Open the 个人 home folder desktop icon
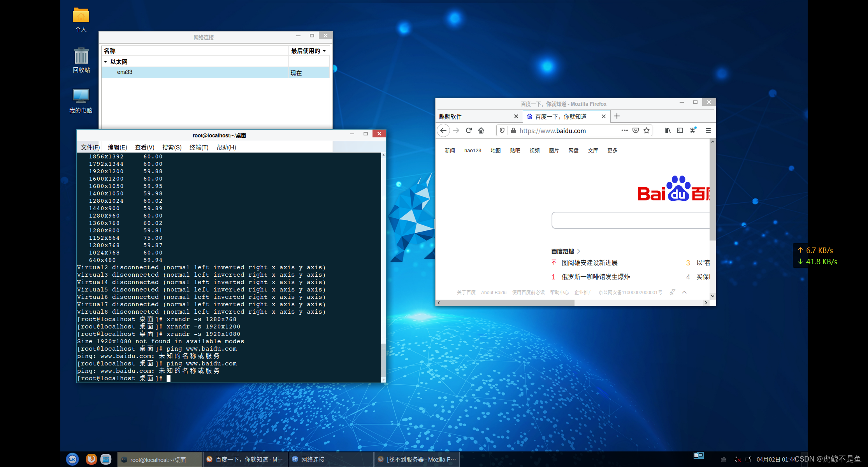The width and height of the screenshot is (868, 467). [x=81, y=19]
